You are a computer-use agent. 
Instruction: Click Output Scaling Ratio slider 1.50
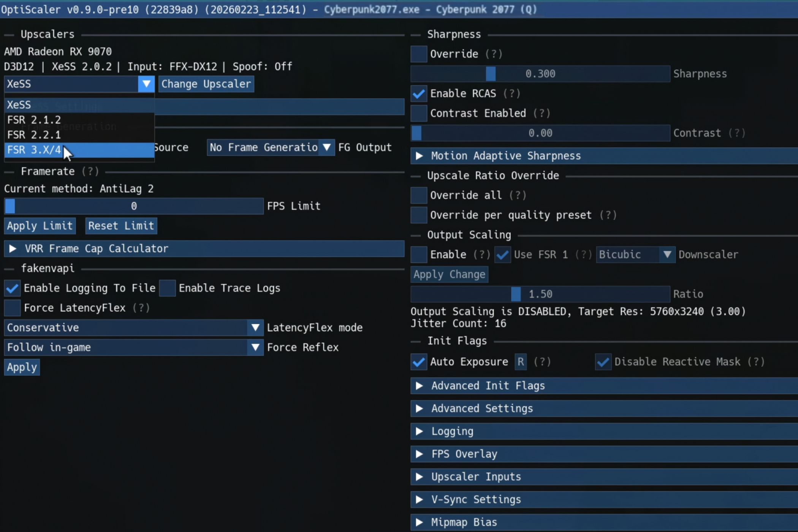(x=540, y=294)
